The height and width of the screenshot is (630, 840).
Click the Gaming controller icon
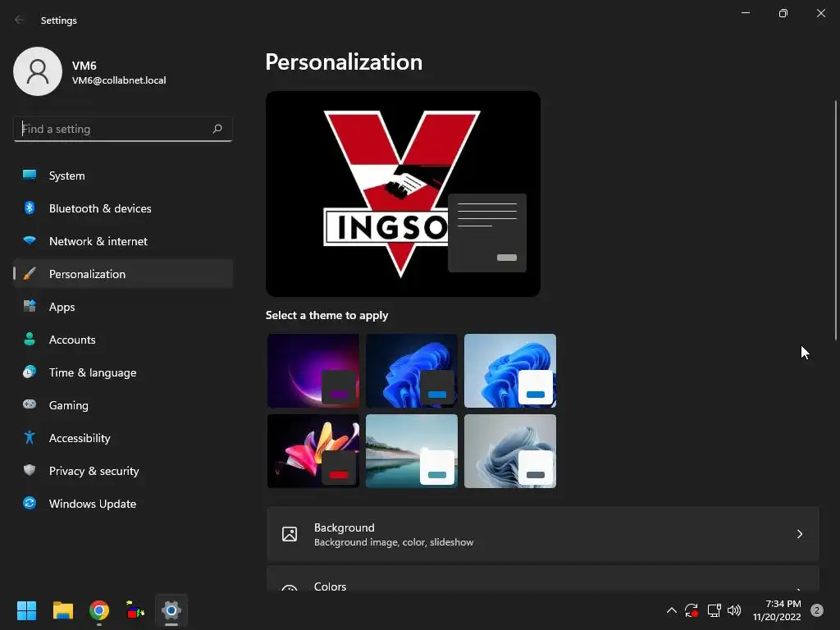[30, 404]
